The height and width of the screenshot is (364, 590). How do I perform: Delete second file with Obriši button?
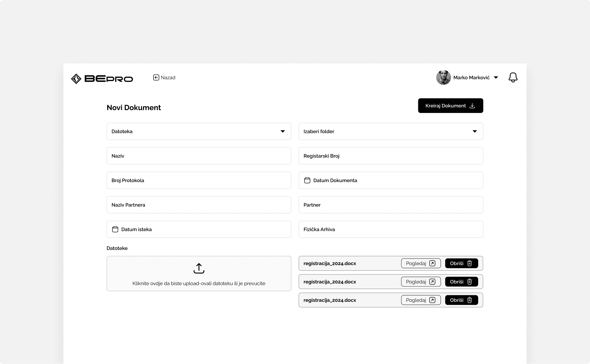pyautogui.click(x=461, y=282)
